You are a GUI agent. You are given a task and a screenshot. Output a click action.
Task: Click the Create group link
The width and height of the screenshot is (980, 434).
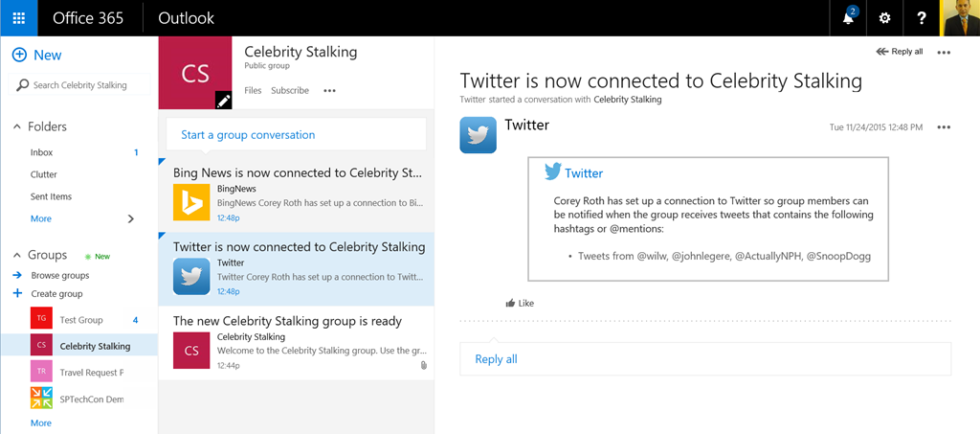(56, 294)
